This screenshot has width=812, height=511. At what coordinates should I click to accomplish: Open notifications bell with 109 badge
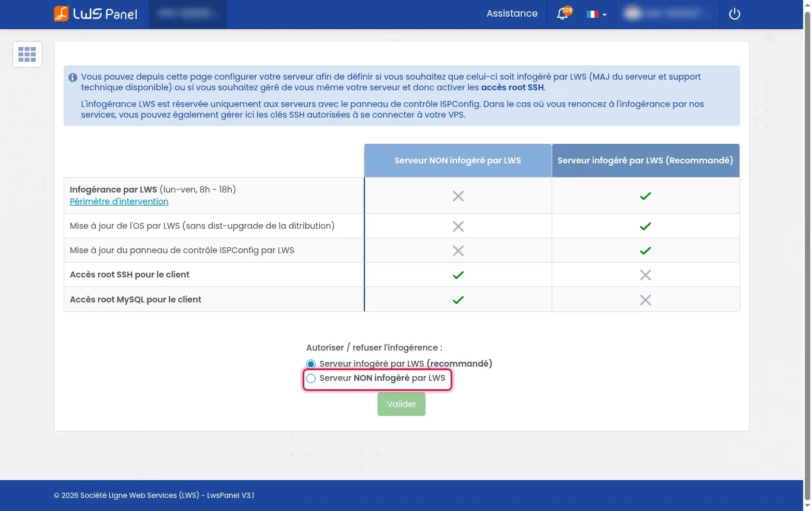(x=563, y=14)
